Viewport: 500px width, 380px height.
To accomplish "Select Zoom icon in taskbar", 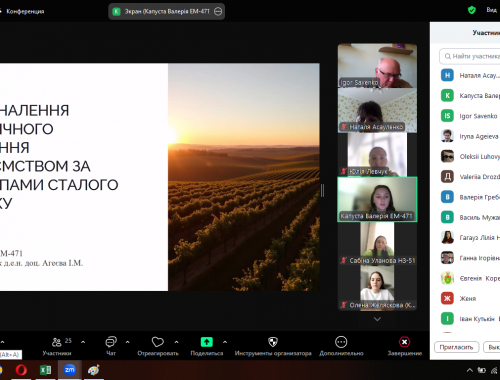I will (x=69, y=370).
